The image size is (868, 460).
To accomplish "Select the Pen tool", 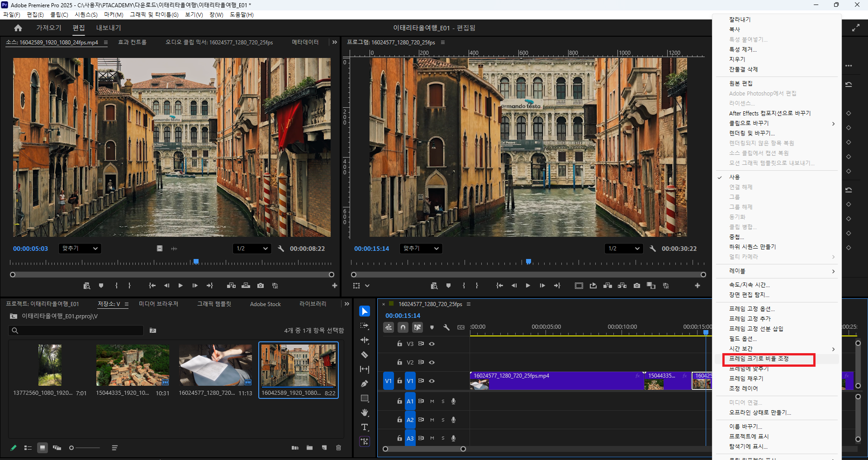I will pyautogui.click(x=365, y=384).
